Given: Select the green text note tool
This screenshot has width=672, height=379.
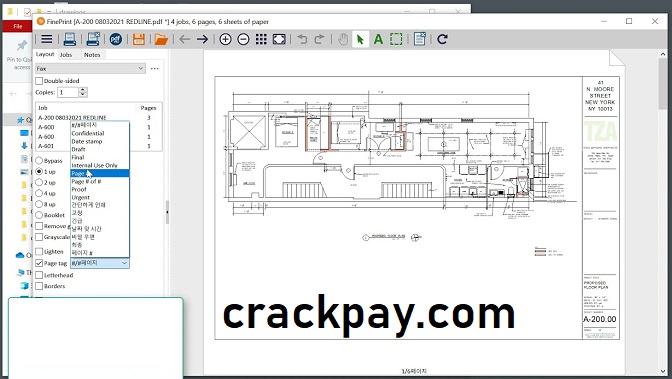Looking at the screenshot, I should (x=378, y=39).
